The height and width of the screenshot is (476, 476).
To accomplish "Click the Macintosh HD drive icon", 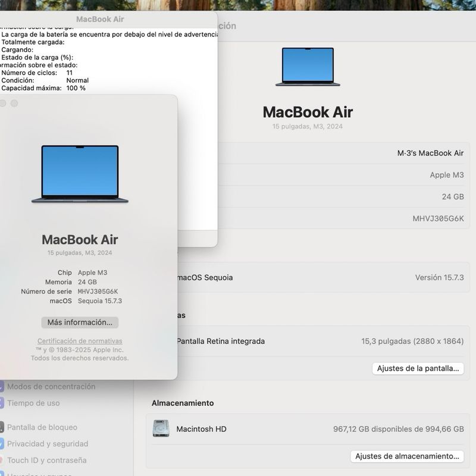I will 161,428.
